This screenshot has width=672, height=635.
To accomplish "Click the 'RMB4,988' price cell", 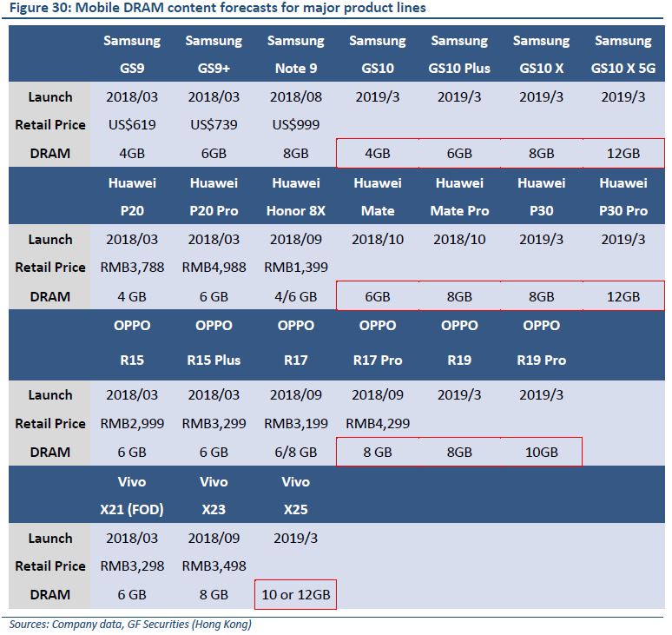I will pos(214,268).
